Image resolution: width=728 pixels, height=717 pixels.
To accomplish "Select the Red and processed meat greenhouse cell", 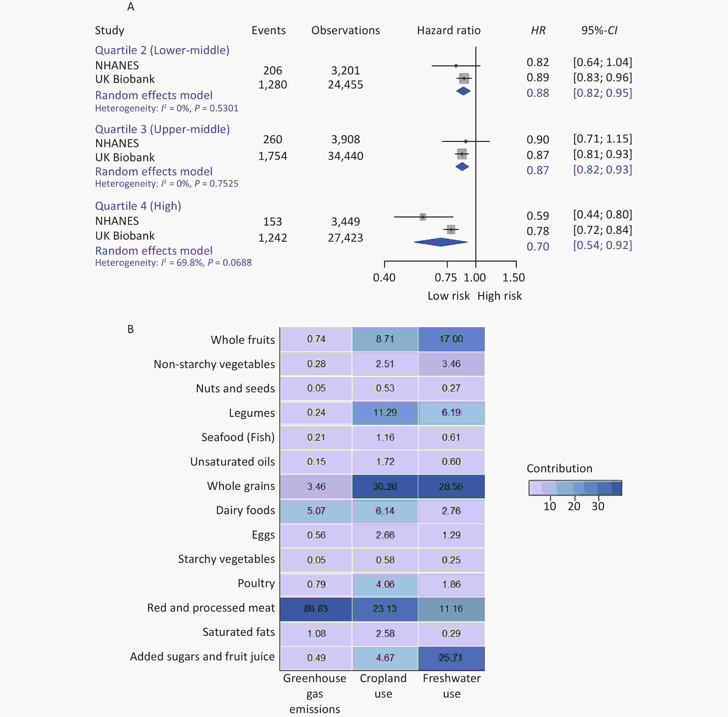I will (316, 609).
